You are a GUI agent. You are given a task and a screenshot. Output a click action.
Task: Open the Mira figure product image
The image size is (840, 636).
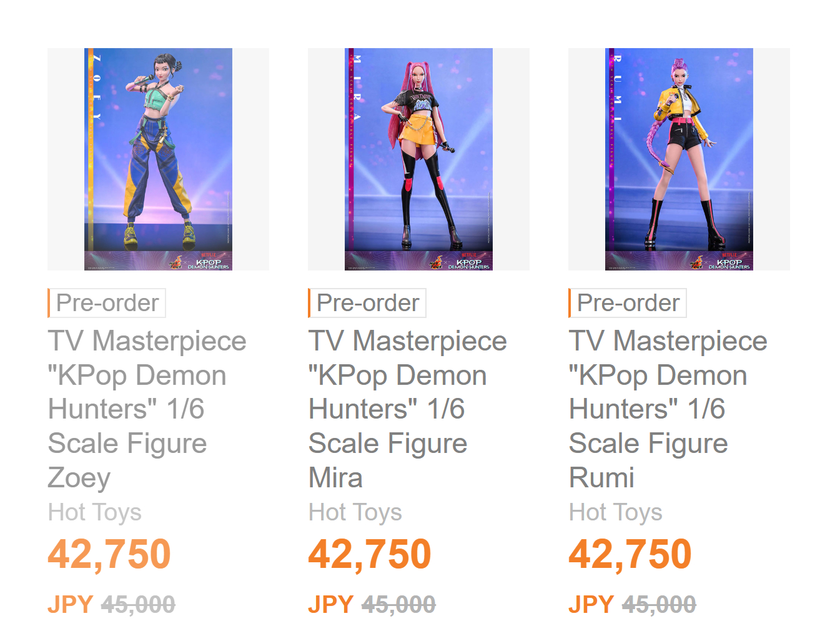(418, 159)
